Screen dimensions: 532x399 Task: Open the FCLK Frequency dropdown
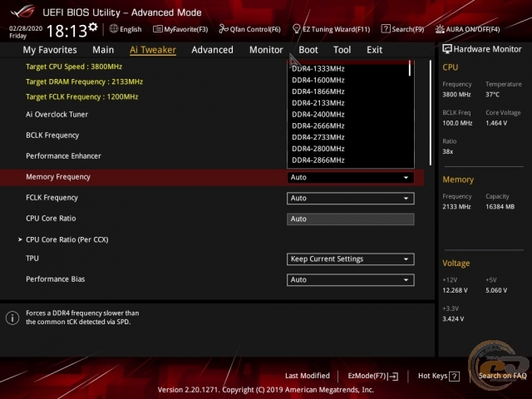pyautogui.click(x=351, y=198)
